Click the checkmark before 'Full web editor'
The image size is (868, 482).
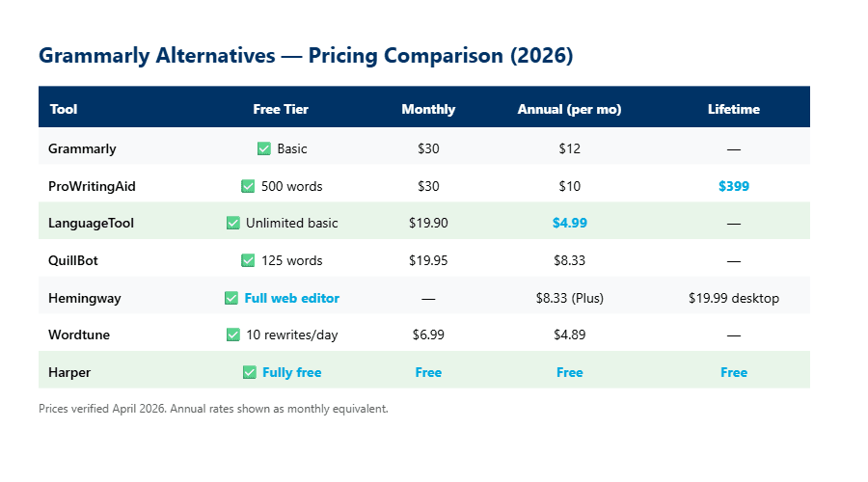[231, 298]
